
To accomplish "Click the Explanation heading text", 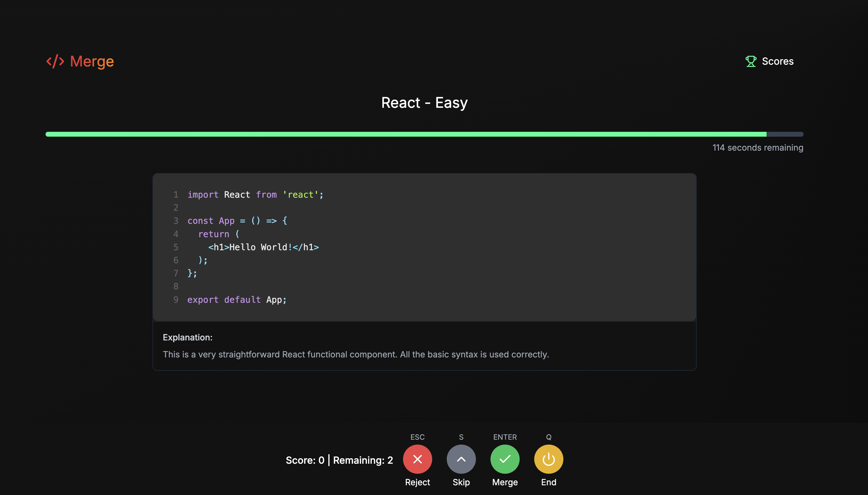I will click(x=187, y=337).
